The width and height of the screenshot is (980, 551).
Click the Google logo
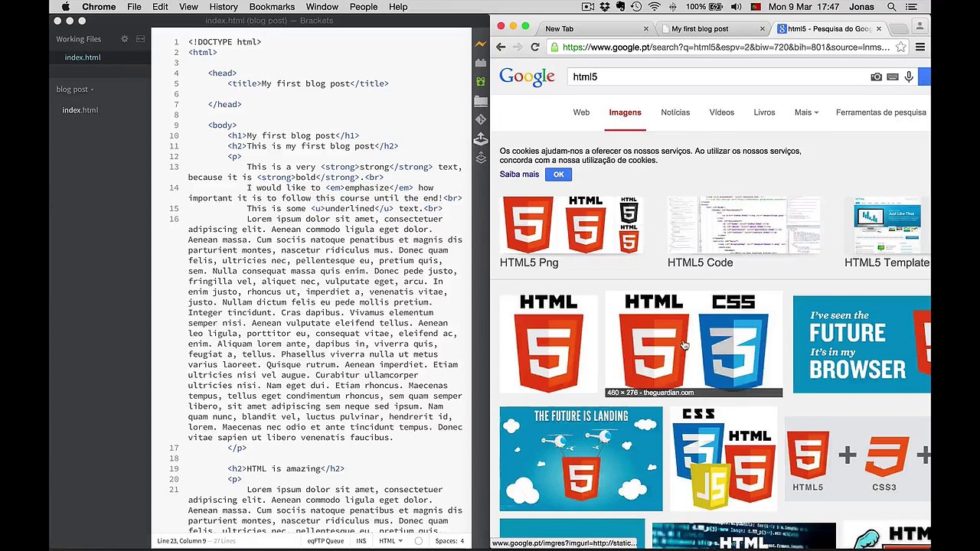tap(527, 77)
